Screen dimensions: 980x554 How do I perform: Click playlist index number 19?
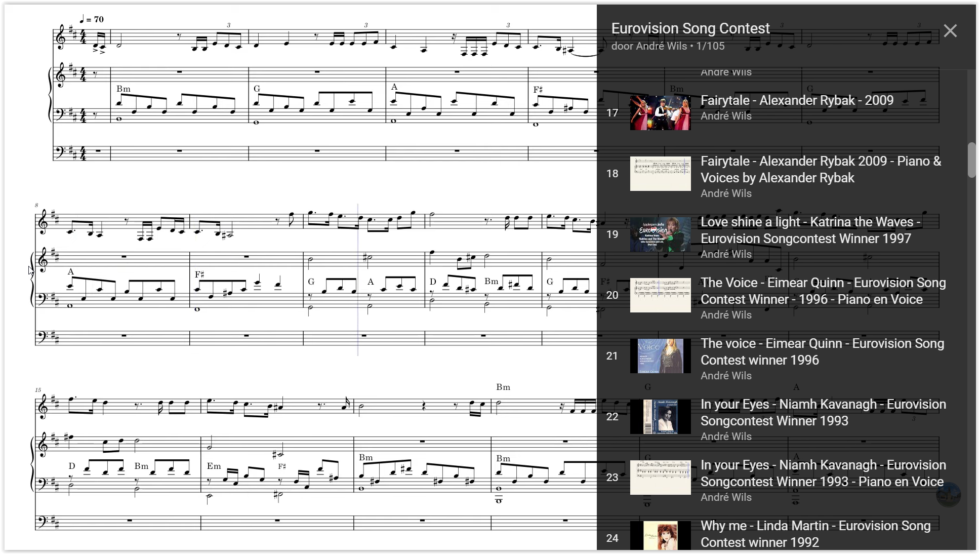pyautogui.click(x=612, y=234)
